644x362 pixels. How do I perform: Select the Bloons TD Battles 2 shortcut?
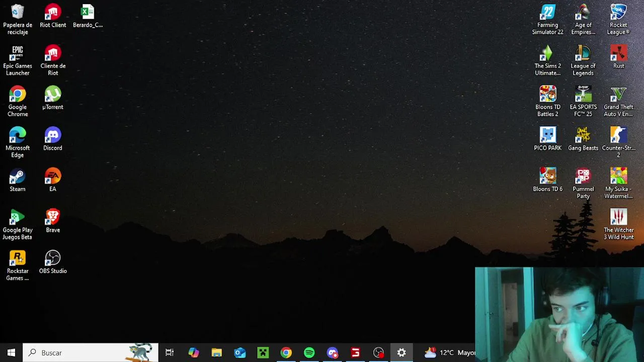pyautogui.click(x=548, y=102)
